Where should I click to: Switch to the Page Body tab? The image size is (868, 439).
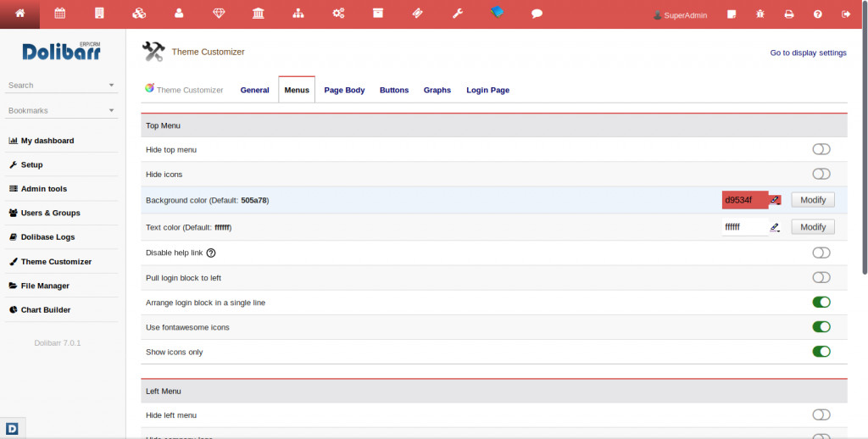344,90
